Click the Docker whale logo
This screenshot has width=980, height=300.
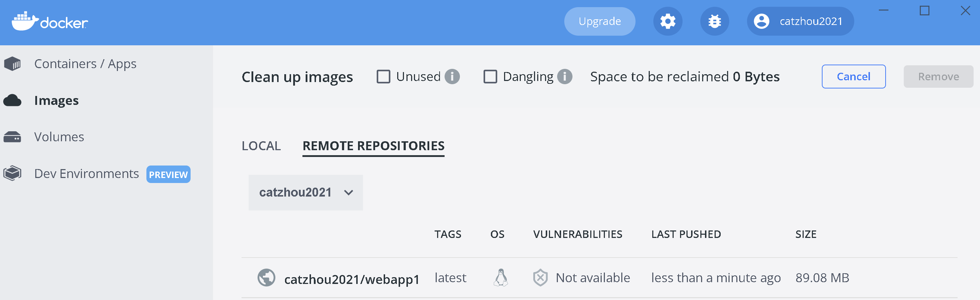click(25, 21)
